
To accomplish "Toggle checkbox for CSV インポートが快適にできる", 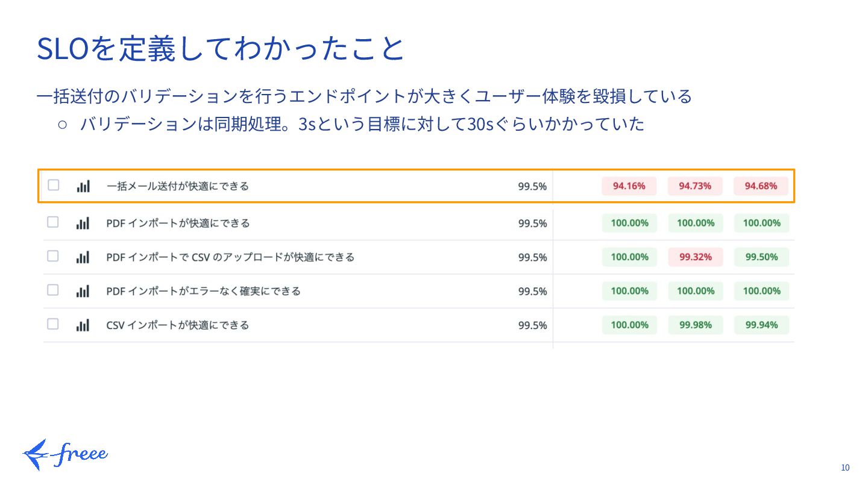I will coord(53,324).
